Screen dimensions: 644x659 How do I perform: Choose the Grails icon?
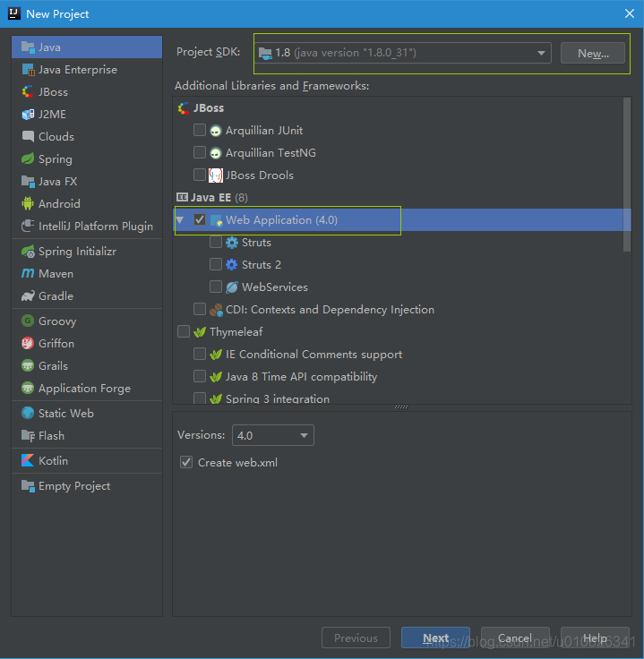coord(28,365)
